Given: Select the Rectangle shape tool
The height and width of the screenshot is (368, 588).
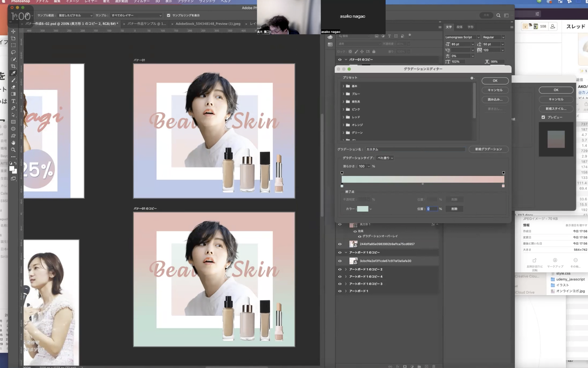Looking at the screenshot, I should click(13, 122).
